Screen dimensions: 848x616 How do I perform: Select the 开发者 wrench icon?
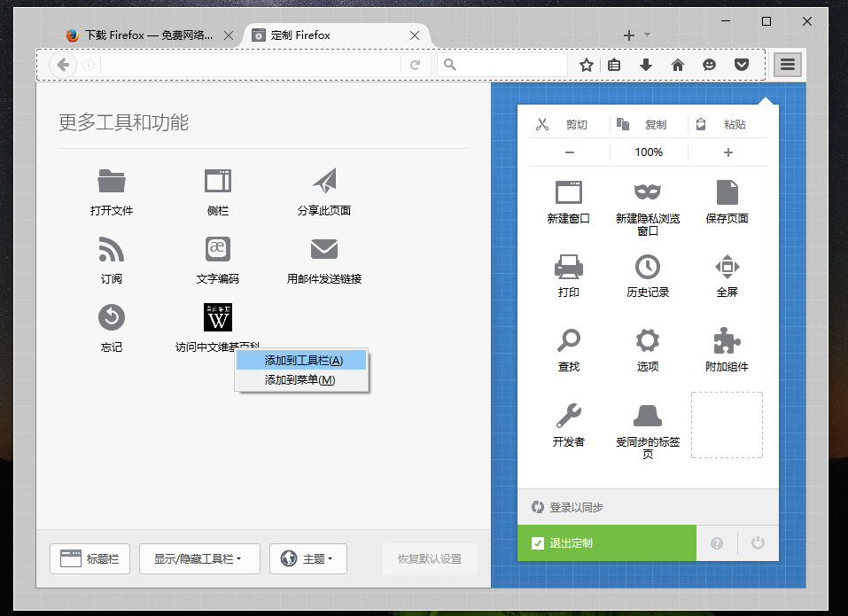568,416
